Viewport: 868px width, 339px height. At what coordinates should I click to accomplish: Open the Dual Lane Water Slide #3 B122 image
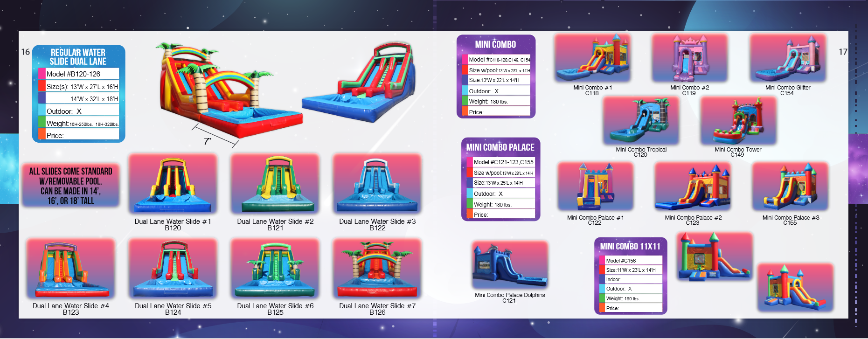[377, 184]
